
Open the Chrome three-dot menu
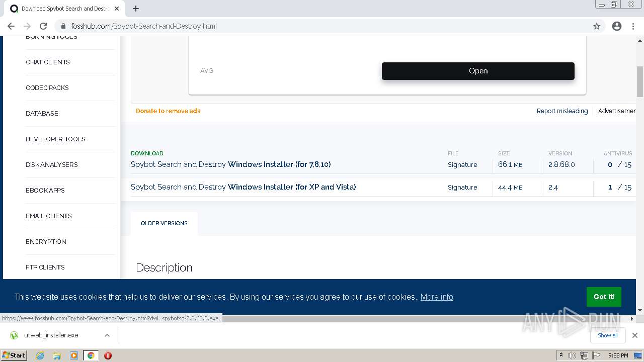(x=633, y=26)
